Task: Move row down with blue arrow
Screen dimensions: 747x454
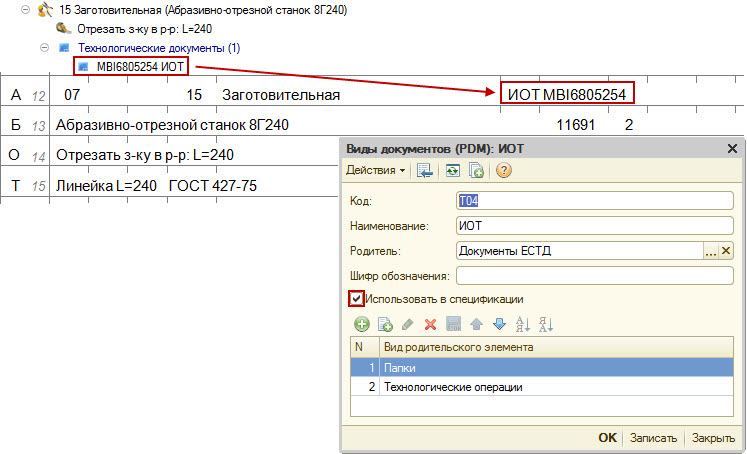Action: 499,324
